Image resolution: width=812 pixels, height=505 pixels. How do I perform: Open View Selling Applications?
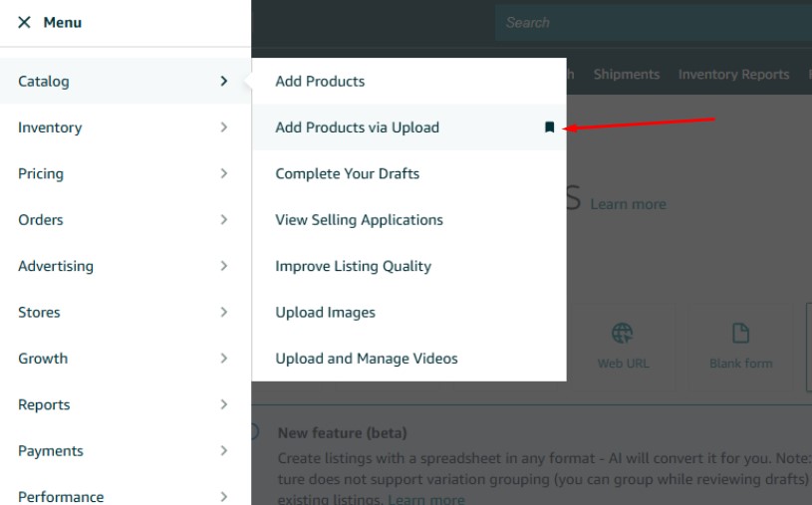pyautogui.click(x=409, y=219)
